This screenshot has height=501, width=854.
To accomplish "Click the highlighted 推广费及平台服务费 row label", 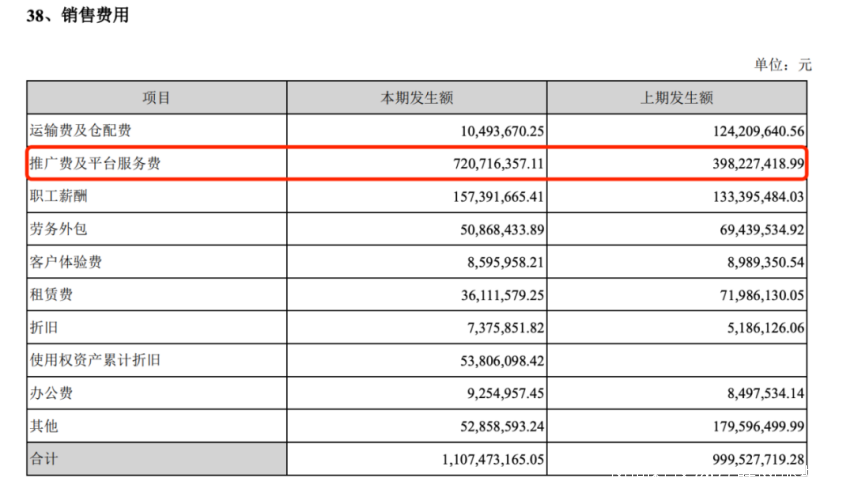I will tap(95, 163).
